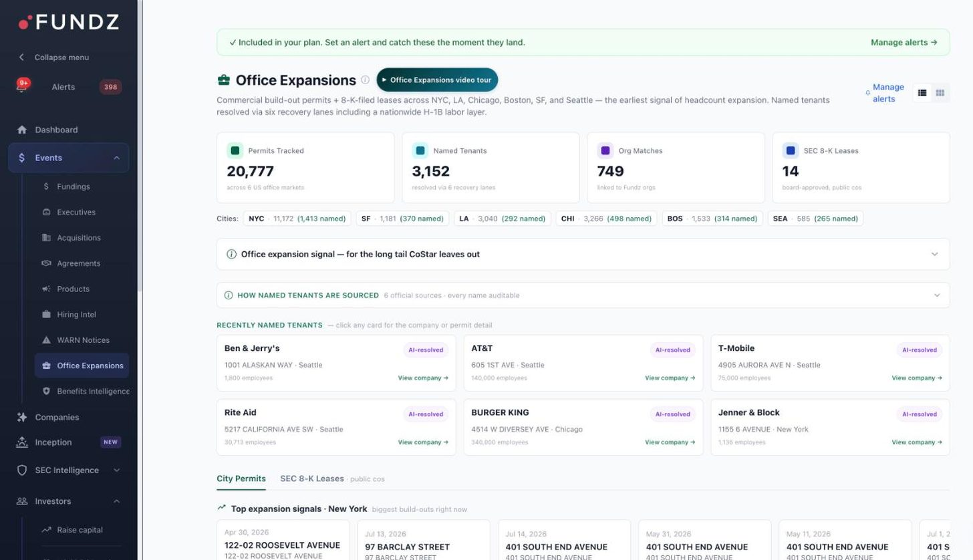View company for Ben & Jerry's
The image size is (973, 560).
(x=423, y=378)
